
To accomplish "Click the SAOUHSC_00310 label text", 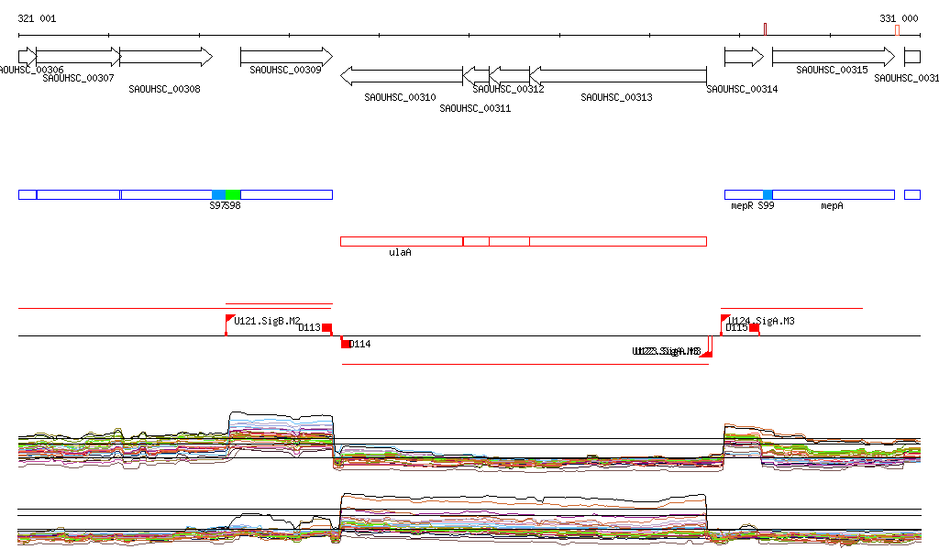I will coord(400,97).
